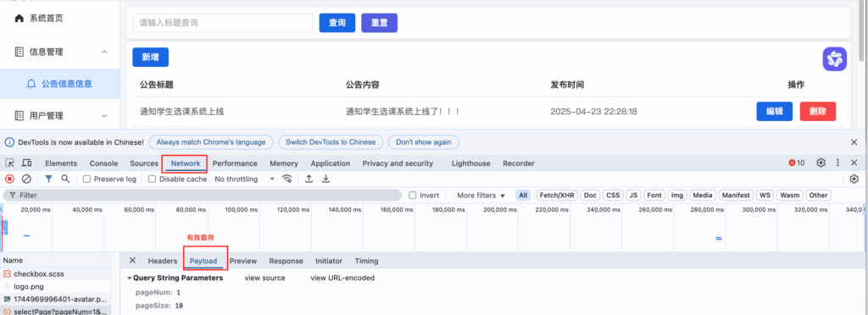Click the purple assistant icon

point(834,58)
